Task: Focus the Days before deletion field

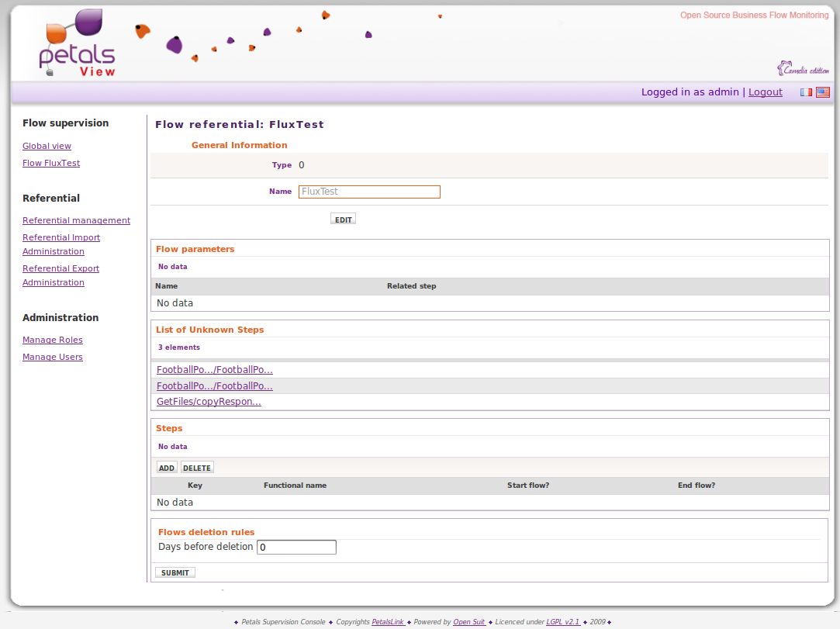Action: tap(296, 548)
